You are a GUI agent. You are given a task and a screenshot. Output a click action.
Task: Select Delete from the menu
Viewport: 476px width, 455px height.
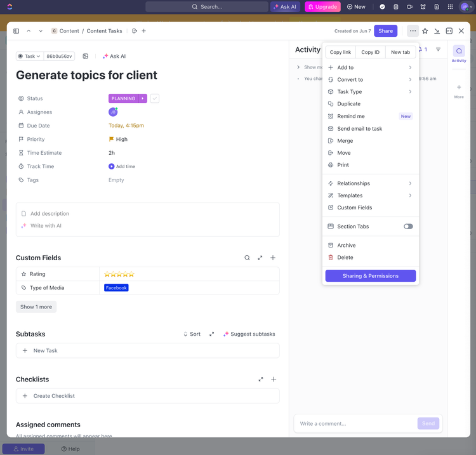pyautogui.click(x=371, y=258)
